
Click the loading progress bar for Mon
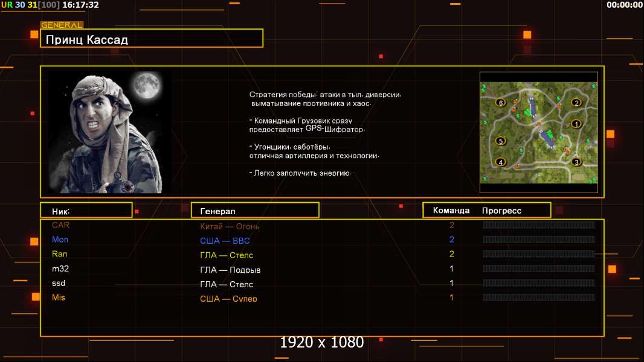(539, 240)
